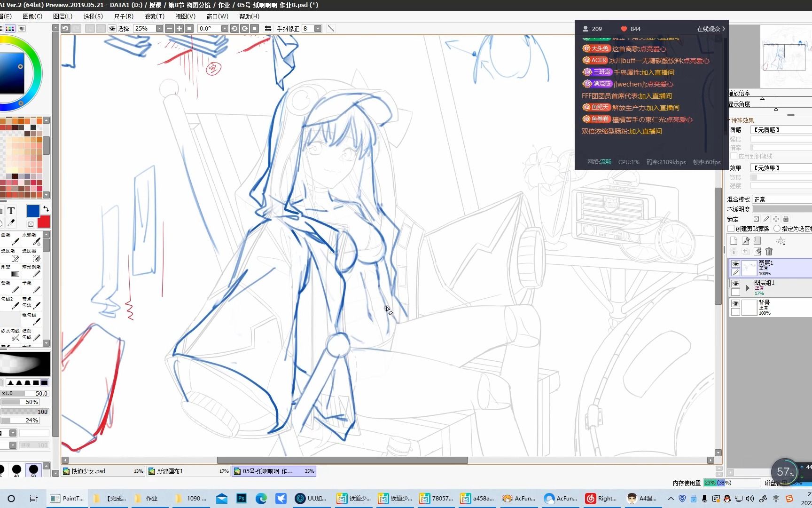Screen dimensions: 812x508
Task: Toggle straight line drawing mode
Action: click(331, 28)
